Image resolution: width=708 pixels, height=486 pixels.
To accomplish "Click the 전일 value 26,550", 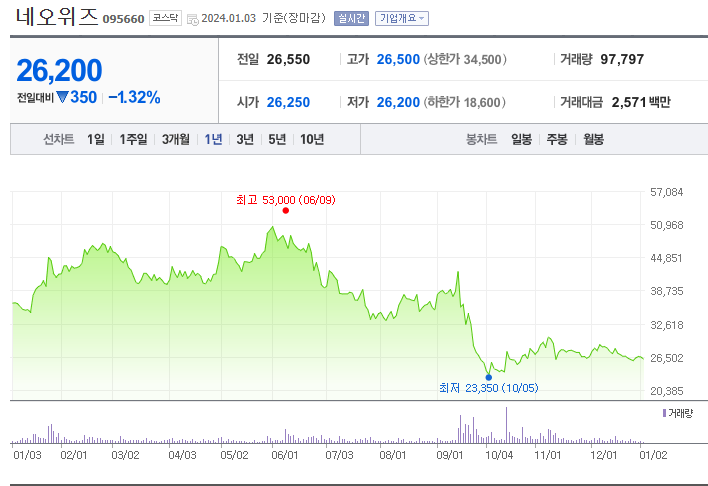I will point(288,59).
